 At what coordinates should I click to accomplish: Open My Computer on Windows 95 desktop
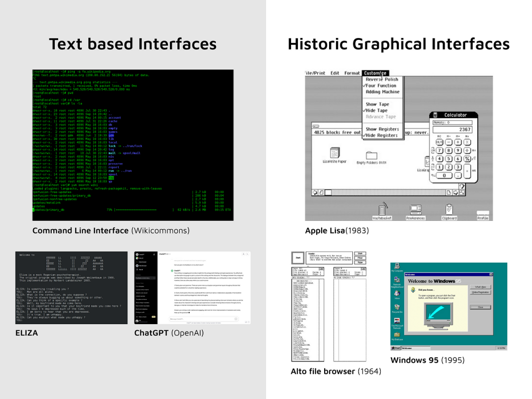[x=397, y=267]
